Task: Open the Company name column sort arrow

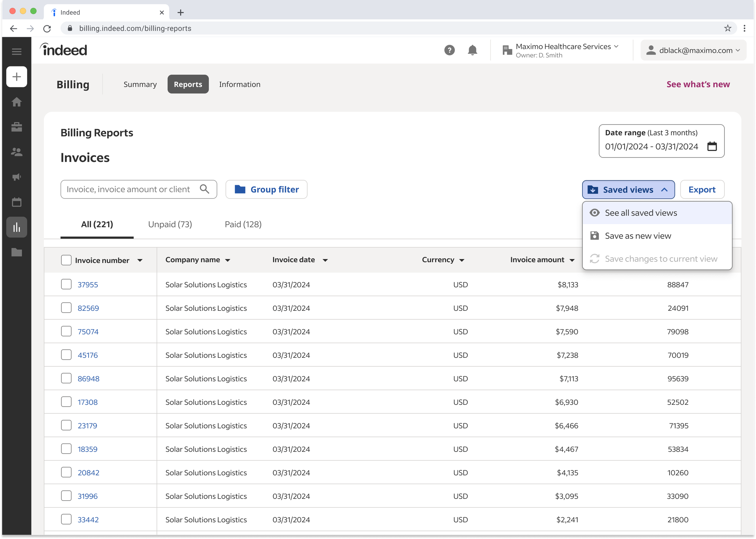Action: [x=227, y=260]
